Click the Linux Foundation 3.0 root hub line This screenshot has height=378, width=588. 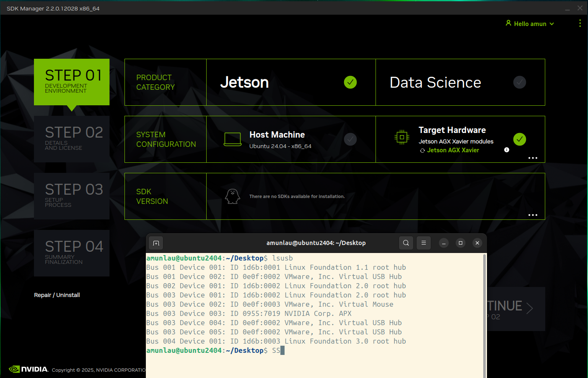276,341
